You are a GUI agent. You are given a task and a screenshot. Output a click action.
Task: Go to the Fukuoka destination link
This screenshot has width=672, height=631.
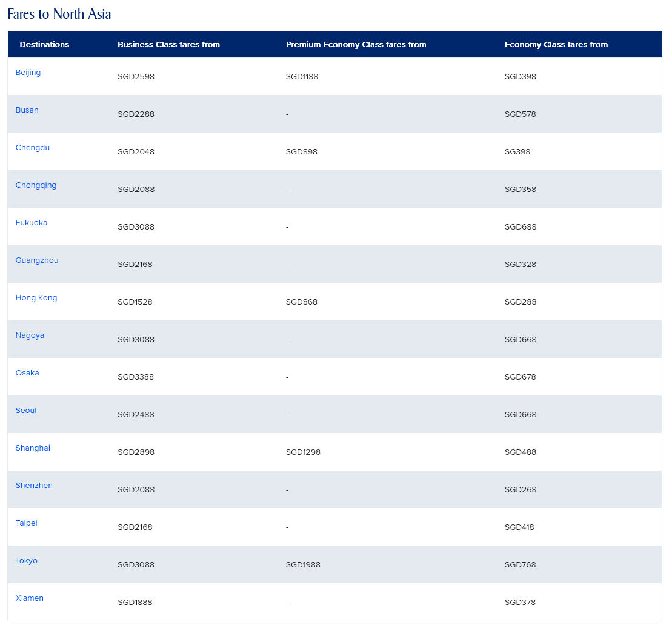(x=32, y=223)
